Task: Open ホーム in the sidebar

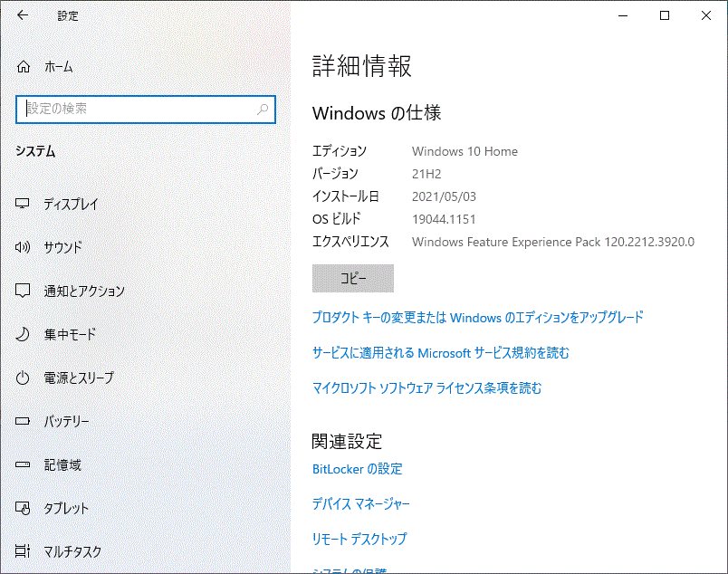Action: pyautogui.click(x=59, y=67)
